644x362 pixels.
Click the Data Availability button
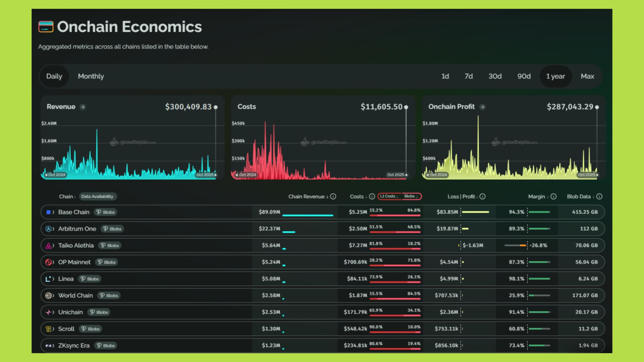[x=97, y=197]
